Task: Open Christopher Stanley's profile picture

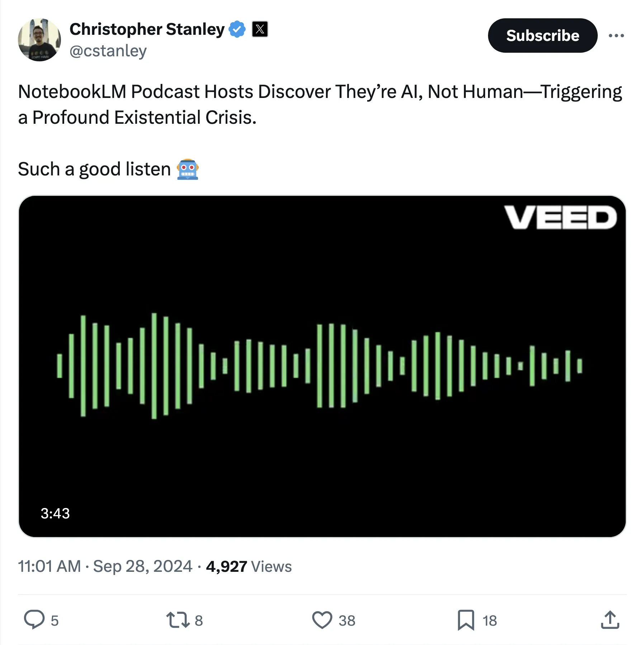Action: coord(39,40)
